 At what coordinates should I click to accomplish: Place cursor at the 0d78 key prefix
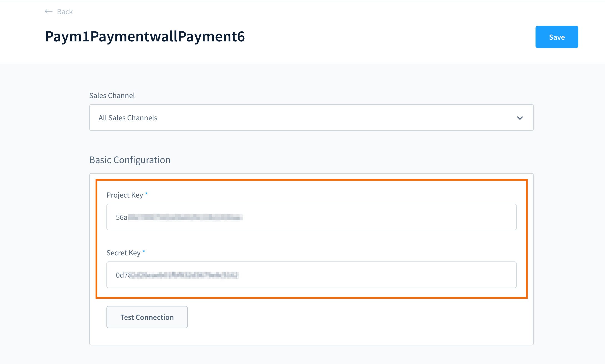click(123, 275)
